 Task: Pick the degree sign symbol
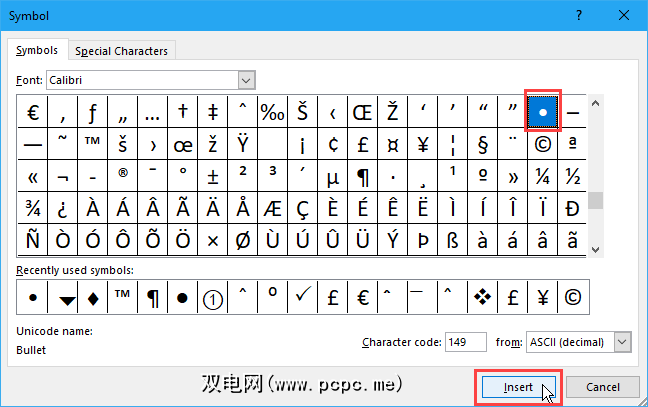pyautogui.click(x=183, y=176)
